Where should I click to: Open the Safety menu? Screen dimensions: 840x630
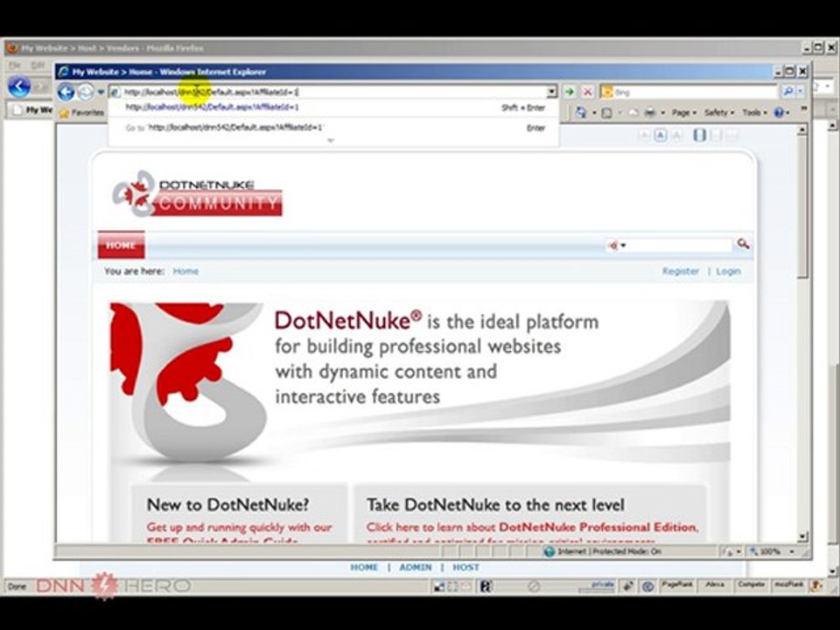pos(719,113)
